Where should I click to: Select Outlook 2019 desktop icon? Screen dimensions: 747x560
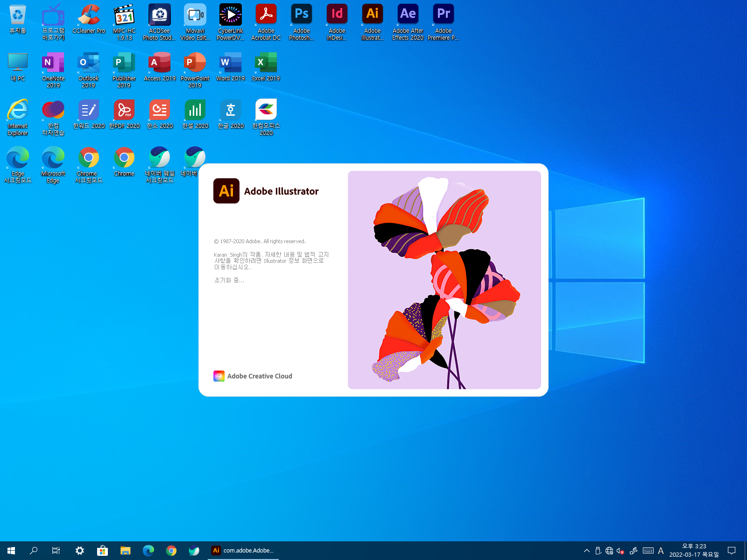pos(89,70)
